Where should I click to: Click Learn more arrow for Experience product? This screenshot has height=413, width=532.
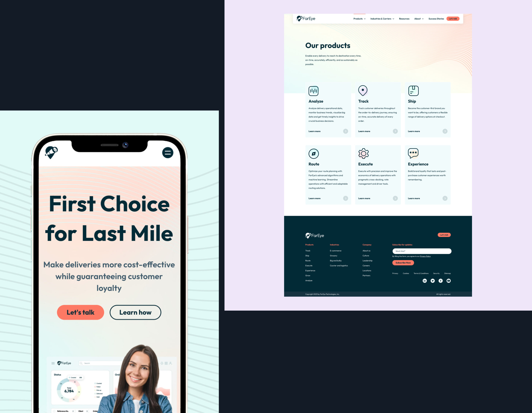(445, 198)
